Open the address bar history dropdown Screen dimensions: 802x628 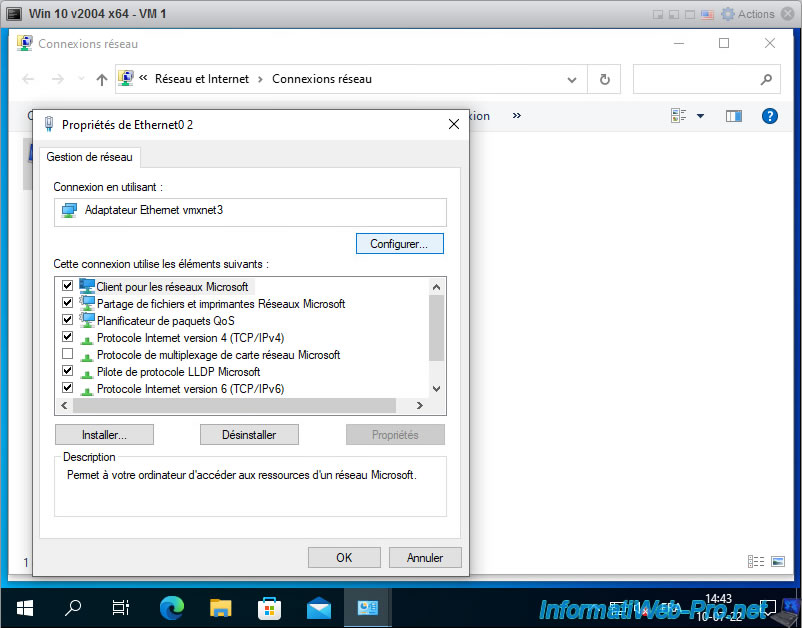coord(571,78)
